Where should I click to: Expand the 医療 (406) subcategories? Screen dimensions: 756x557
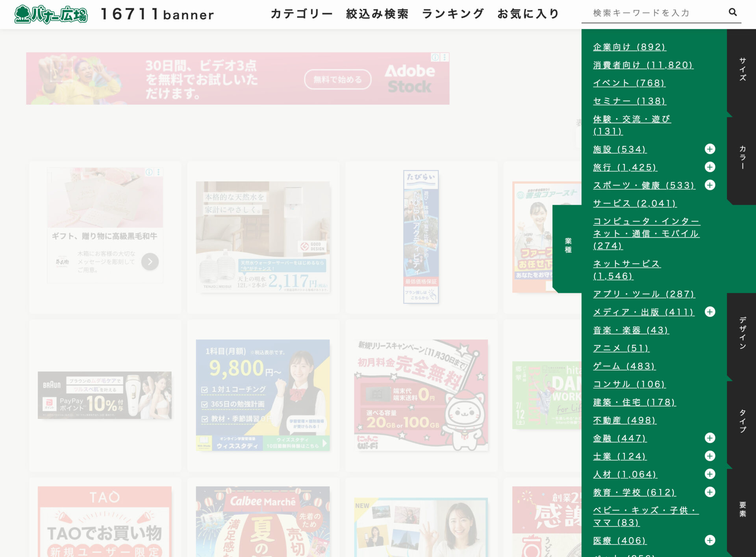710,540
